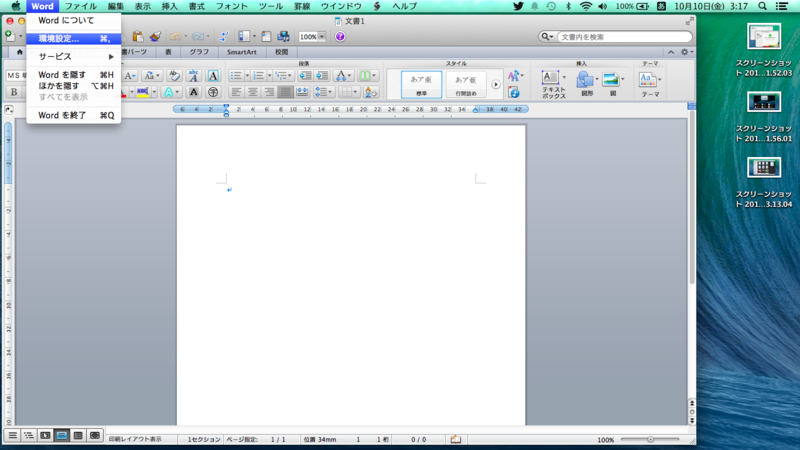
Task: Expand the New document button arrow
Action: pyautogui.click(x=20, y=36)
